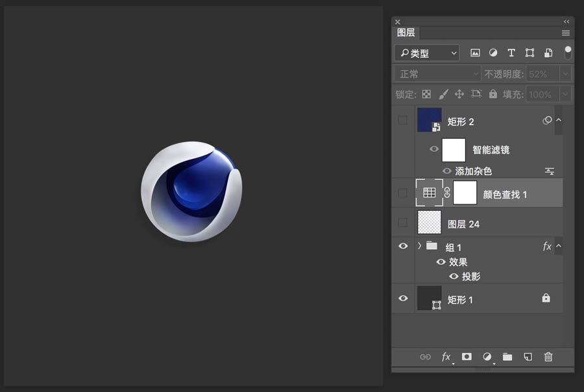Click the shape layer filter icon
Viewport: 584px width, 392px height.
coord(529,53)
